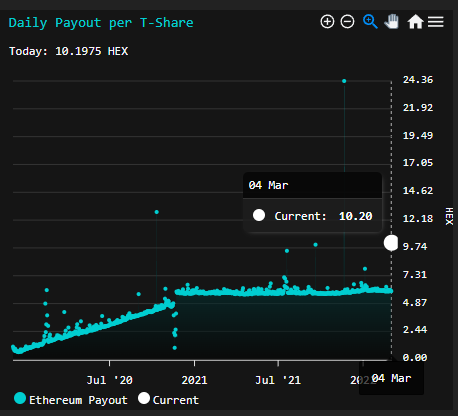The width and height of the screenshot is (458, 416).
Task: Click the Zoom In plus icon
Action: [327, 22]
